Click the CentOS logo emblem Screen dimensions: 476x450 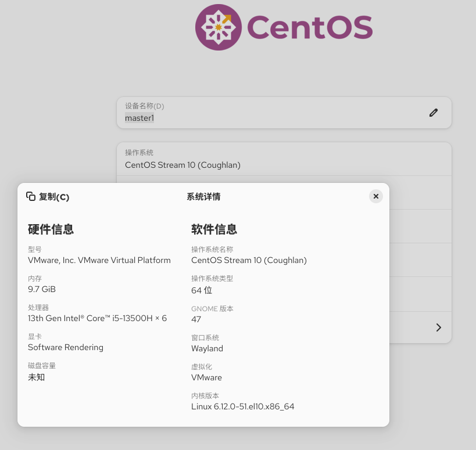[219, 27]
